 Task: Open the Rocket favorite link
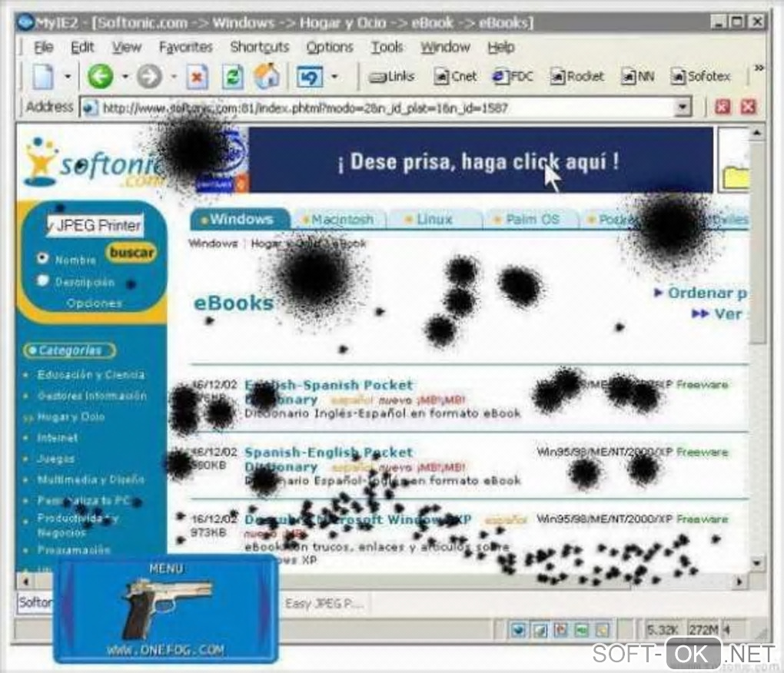click(x=577, y=77)
